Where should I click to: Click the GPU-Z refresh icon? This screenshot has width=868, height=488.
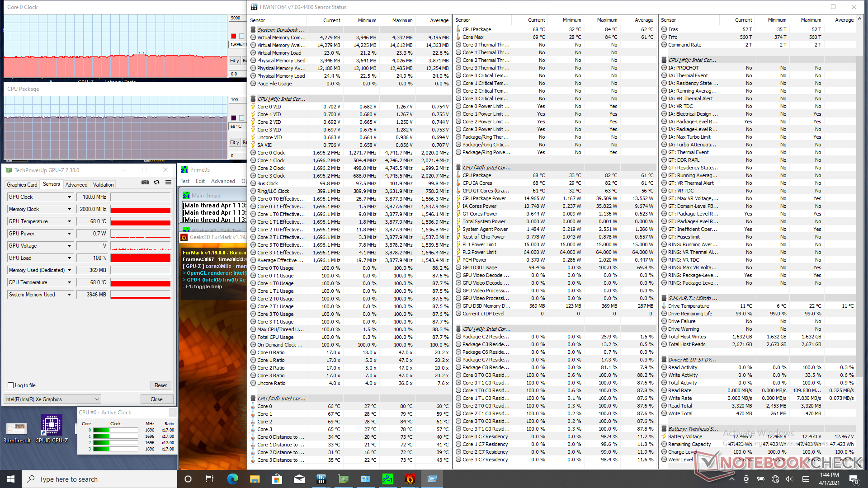tap(156, 182)
